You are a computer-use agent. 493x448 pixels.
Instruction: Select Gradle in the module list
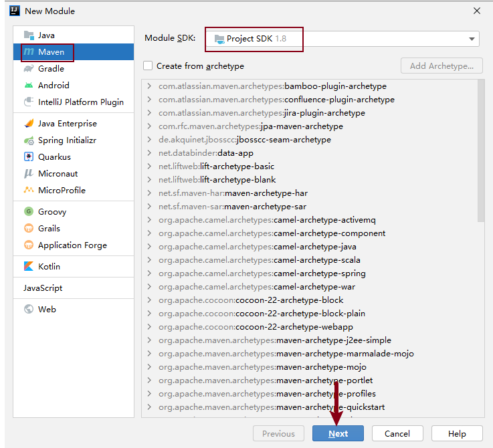pos(74,68)
